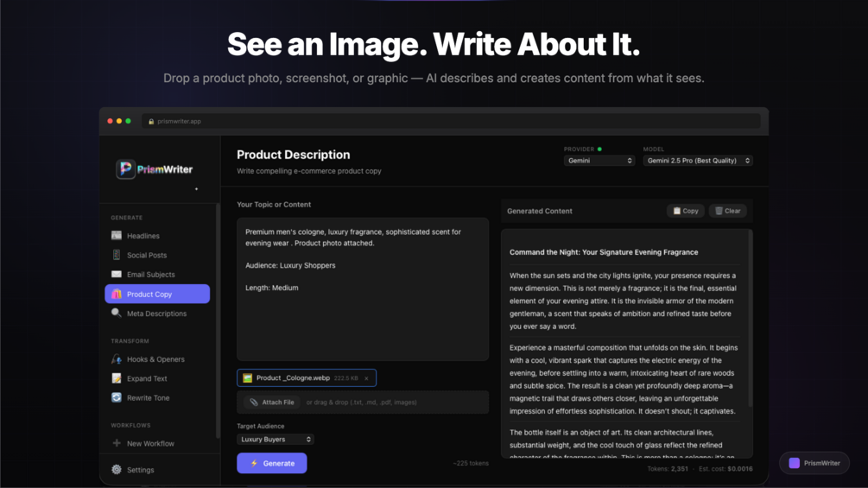Screen dimensions: 868x488
Task: Click the Rewrite Tone refresh icon
Action: [117, 397]
